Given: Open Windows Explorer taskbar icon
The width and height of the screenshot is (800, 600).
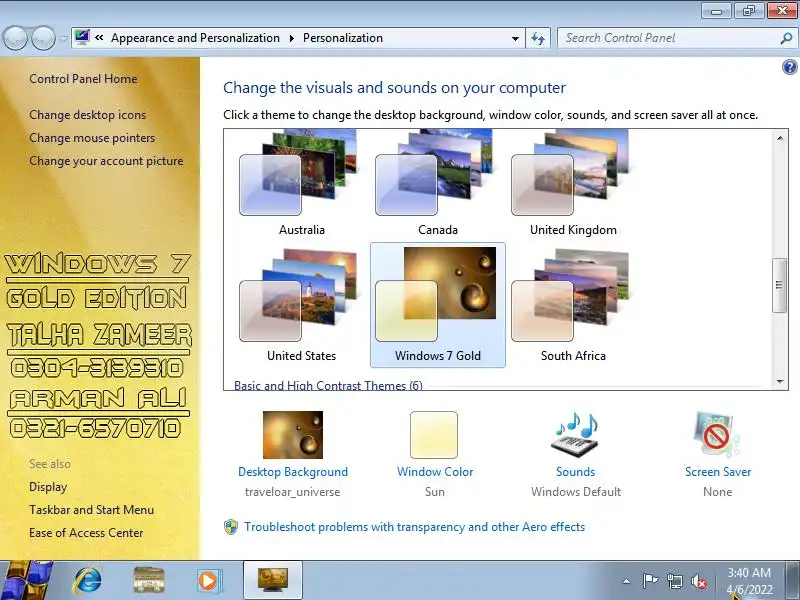Looking at the screenshot, I should (x=148, y=580).
